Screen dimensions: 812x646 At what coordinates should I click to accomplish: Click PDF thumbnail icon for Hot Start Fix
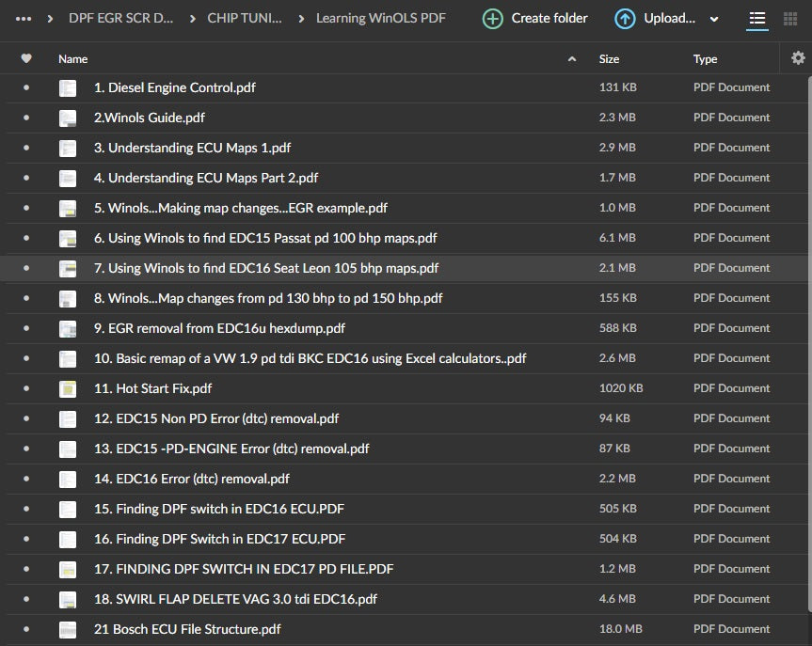click(68, 388)
